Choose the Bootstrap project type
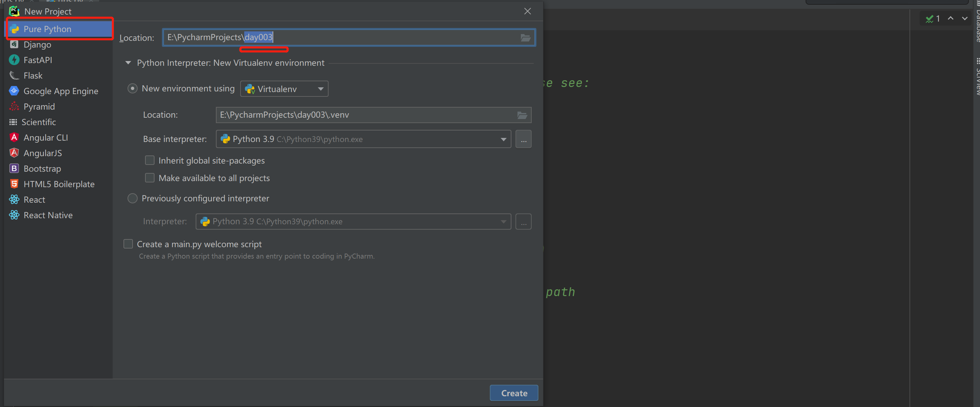This screenshot has width=980, height=407. (x=59, y=169)
